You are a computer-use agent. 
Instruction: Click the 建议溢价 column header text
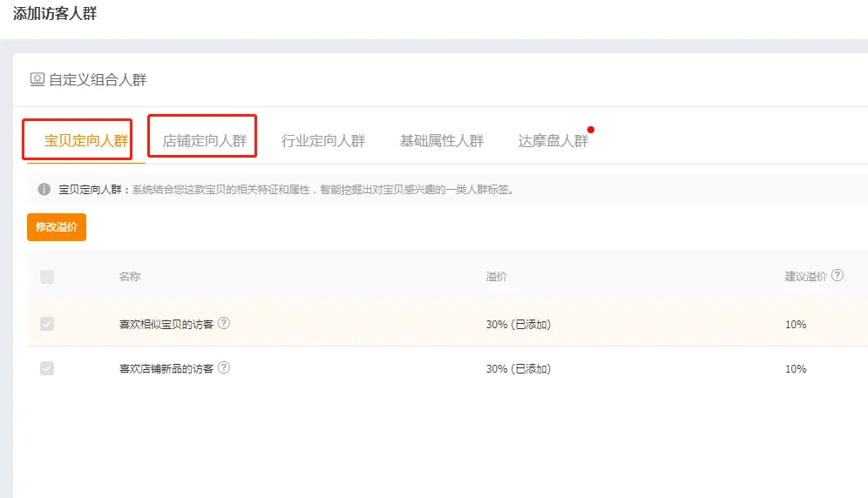pos(805,277)
